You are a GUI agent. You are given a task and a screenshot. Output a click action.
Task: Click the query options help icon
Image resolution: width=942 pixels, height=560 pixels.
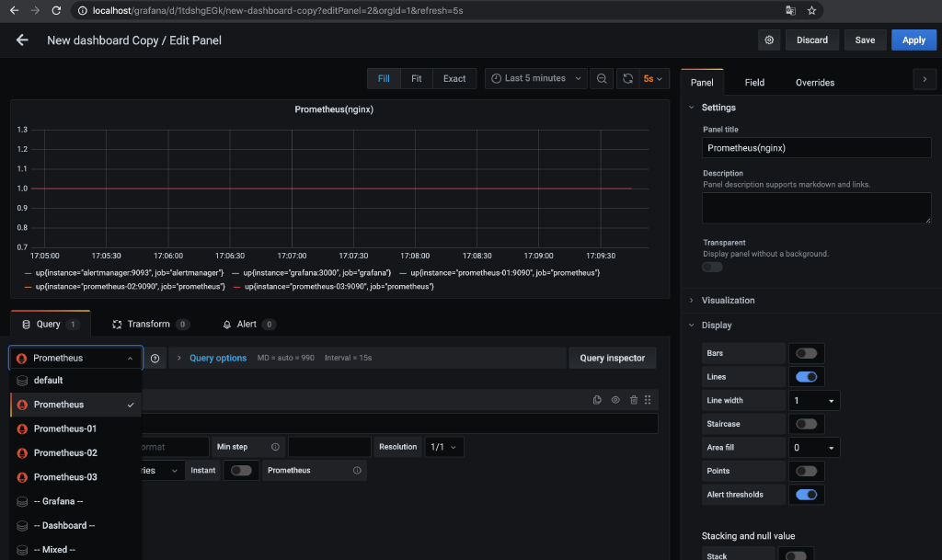[x=155, y=358]
